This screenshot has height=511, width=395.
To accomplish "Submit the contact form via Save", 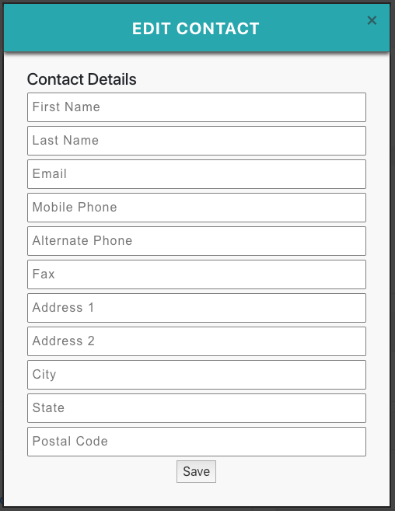I will tap(196, 471).
